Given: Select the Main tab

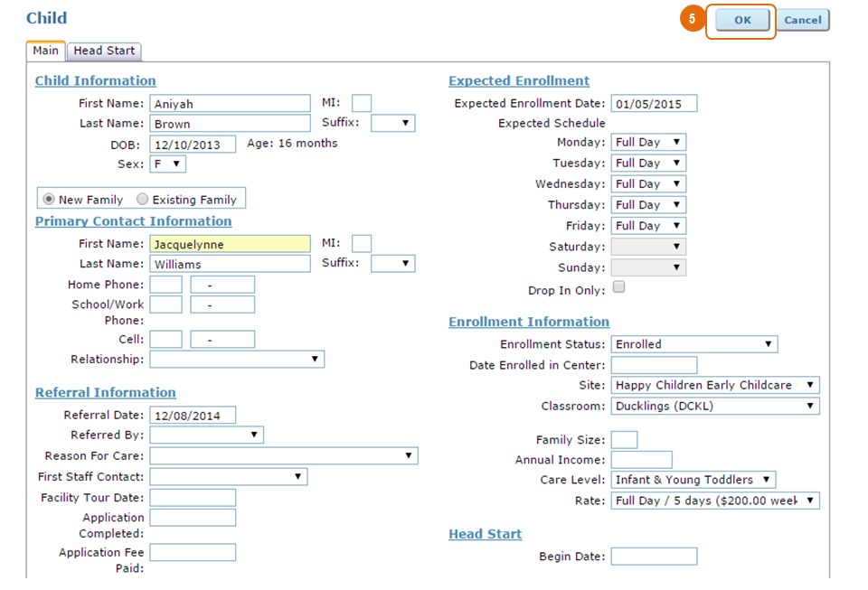Looking at the screenshot, I should pyautogui.click(x=45, y=52).
